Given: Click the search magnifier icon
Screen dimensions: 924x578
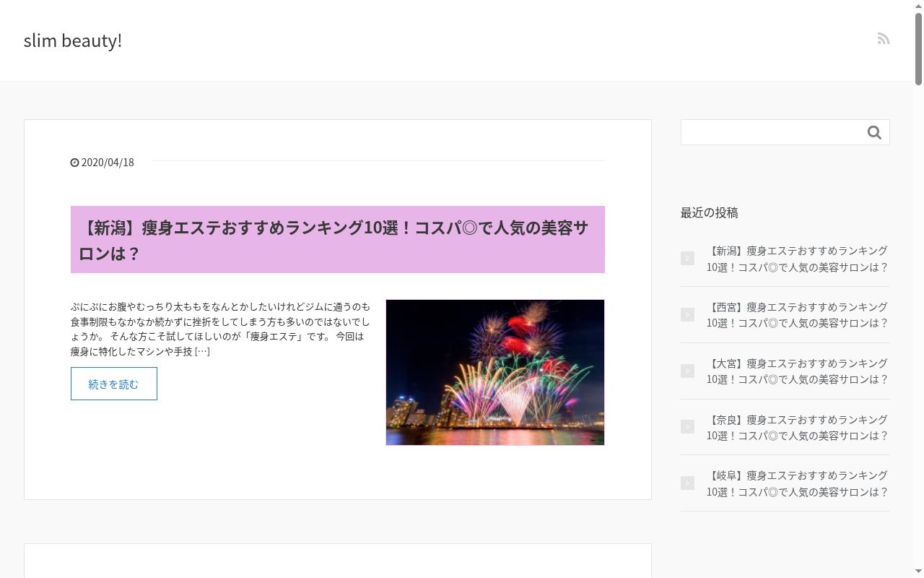Looking at the screenshot, I should [x=874, y=132].
